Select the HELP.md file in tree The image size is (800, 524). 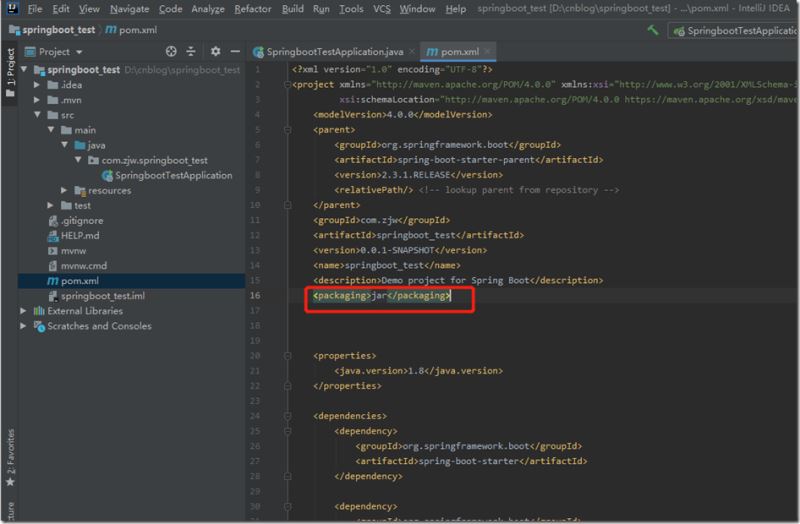[x=80, y=236]
